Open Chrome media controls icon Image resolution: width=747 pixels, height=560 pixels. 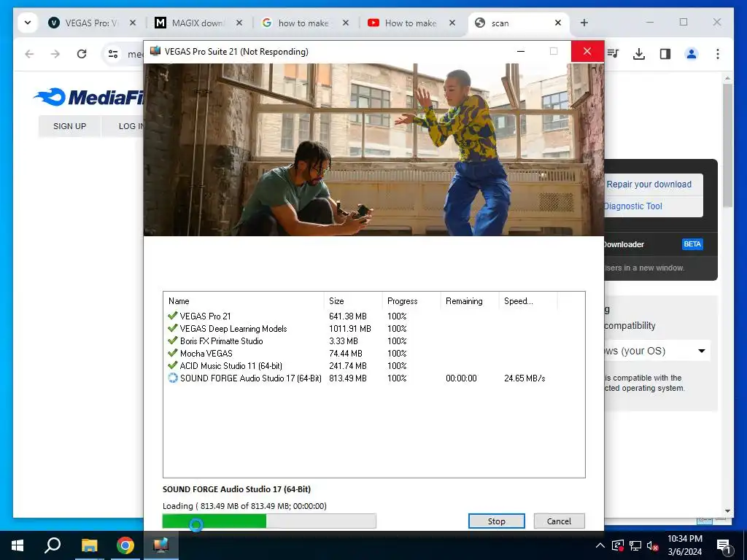[613, 54]
